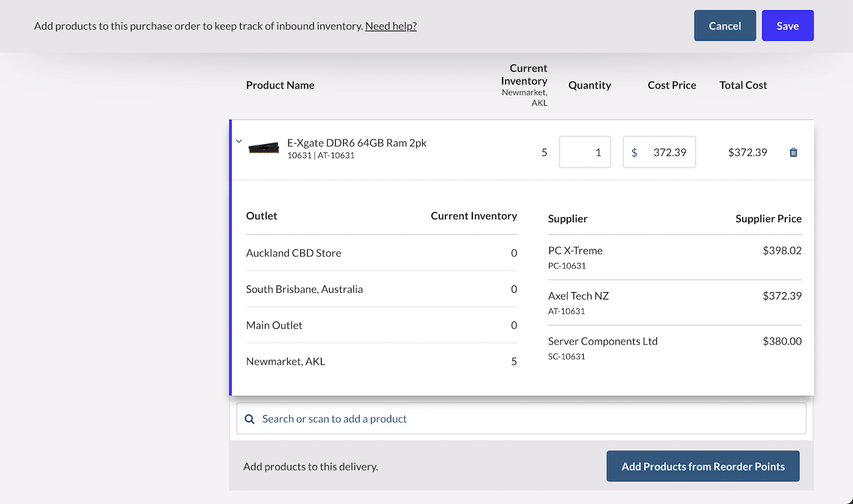The width and height of the screenshot is (853, 504).
Task: Select the Server Components Ltd supplier row
Action: coord(674,348)
